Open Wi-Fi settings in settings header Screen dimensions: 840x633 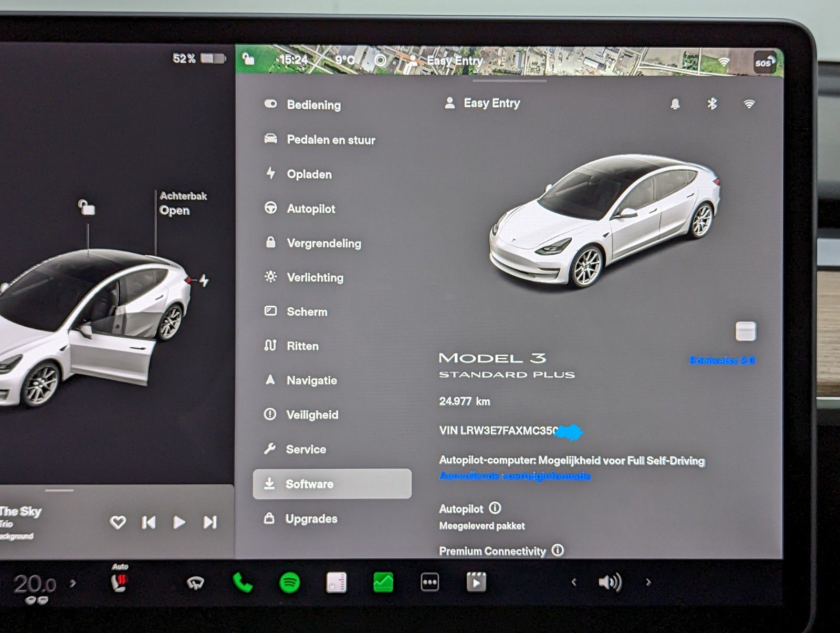point(749,103)
